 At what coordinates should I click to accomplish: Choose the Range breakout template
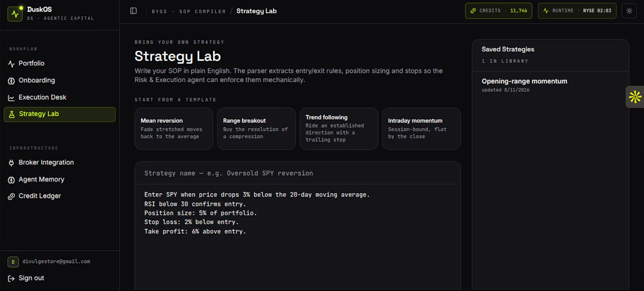pos(256,129)
